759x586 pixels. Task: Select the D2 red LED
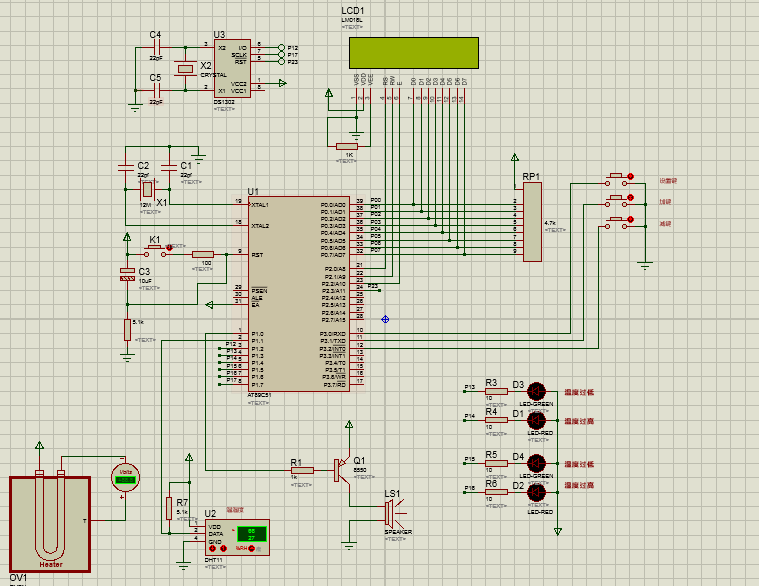coord(536,493)
